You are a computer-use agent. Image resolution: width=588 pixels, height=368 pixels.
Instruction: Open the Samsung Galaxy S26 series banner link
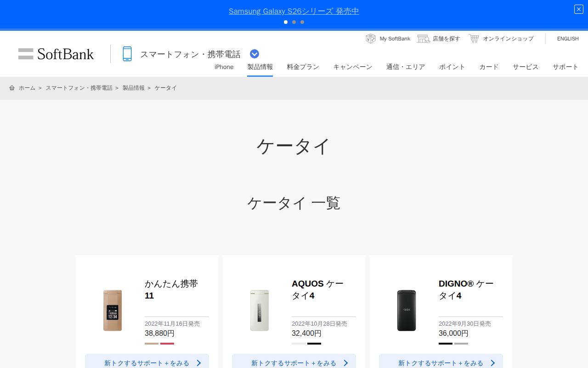click(x=294, y=11)
